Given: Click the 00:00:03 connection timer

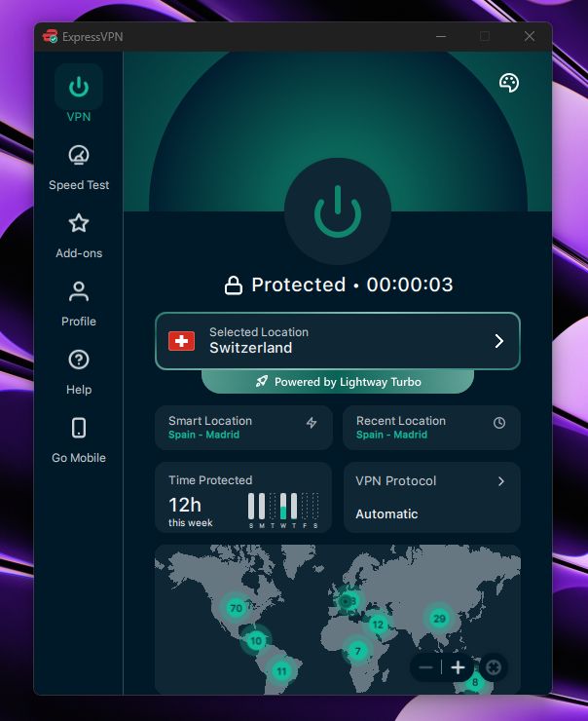Looking at the screenshot, I should click(410, 285).
